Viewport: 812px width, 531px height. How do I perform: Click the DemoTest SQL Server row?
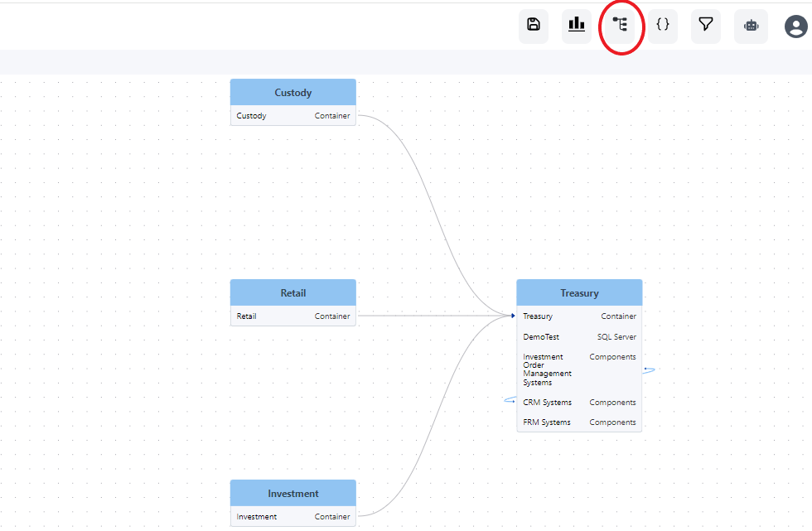[578, 336]
